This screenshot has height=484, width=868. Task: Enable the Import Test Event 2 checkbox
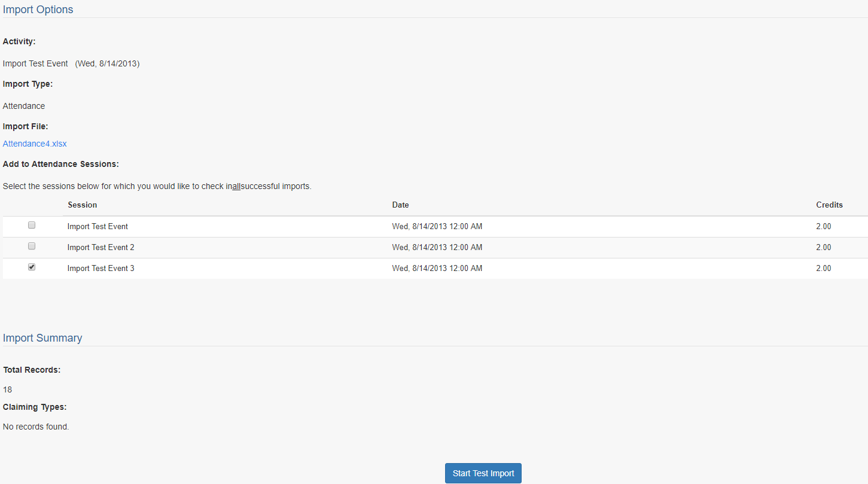32,246
